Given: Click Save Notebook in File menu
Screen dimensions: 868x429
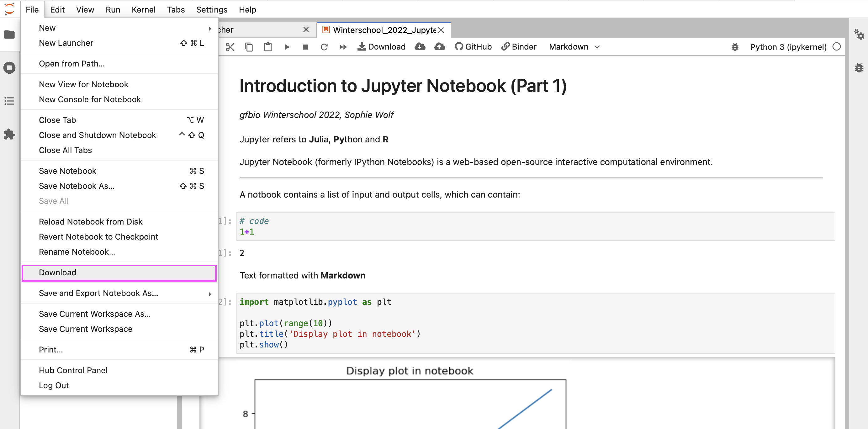Looking at the screenshot, I should [119, 171].
